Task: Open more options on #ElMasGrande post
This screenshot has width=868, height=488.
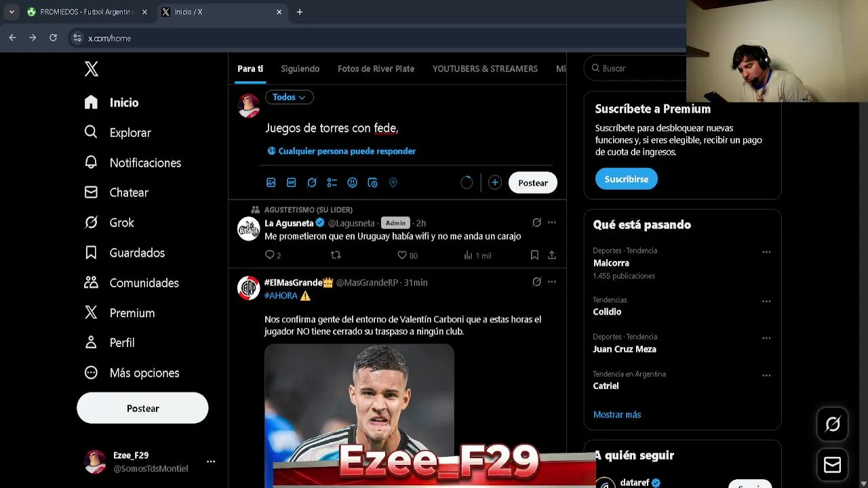Action: tap(552, 282)
